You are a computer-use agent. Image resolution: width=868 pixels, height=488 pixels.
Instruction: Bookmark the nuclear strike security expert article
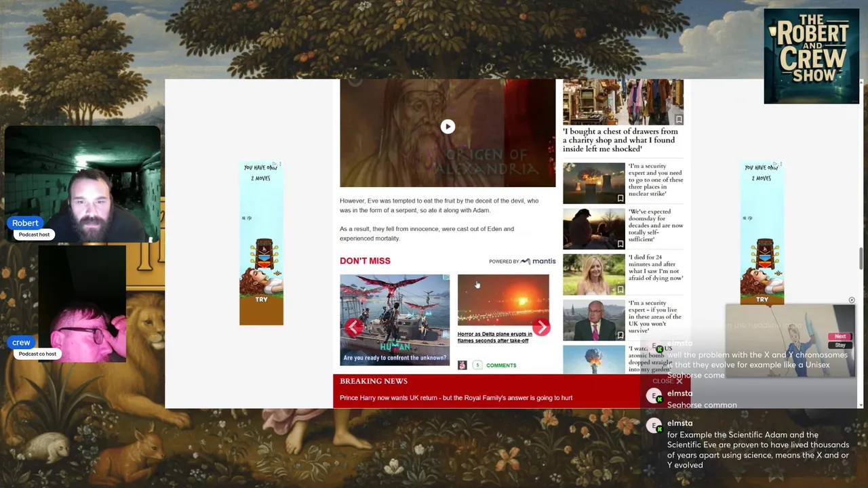click(620, 198)
